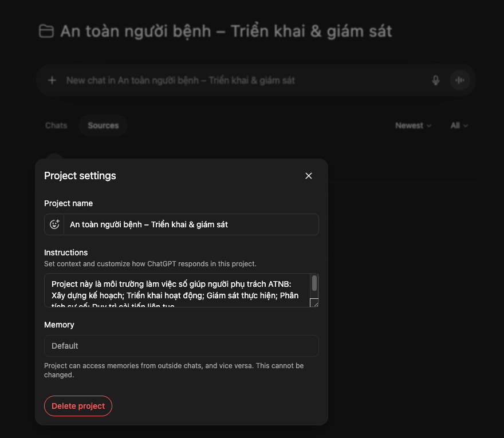Switch to the Chats tab
The image size is (504, 438).
click(56, 125)
